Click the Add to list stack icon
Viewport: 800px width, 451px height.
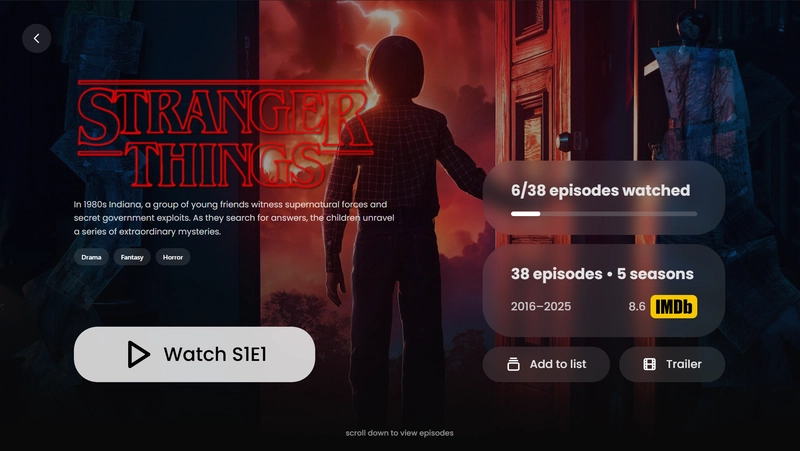click(x=513, y=364)
